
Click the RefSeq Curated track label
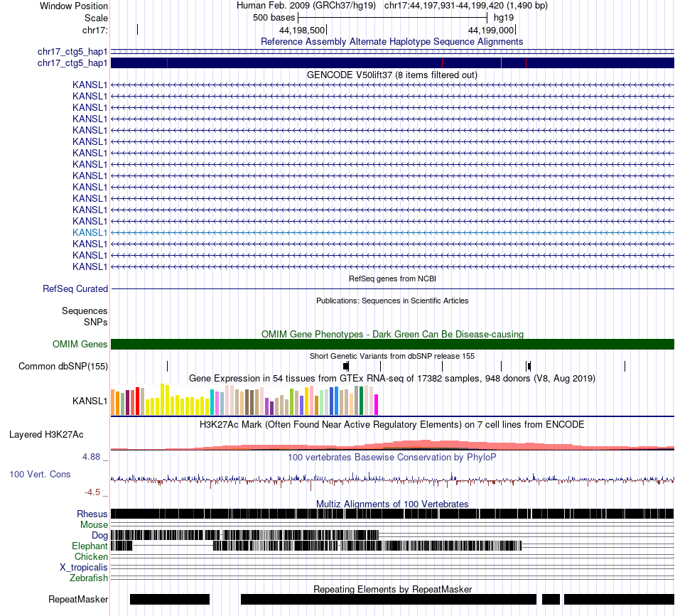click(x=75, y=289)
